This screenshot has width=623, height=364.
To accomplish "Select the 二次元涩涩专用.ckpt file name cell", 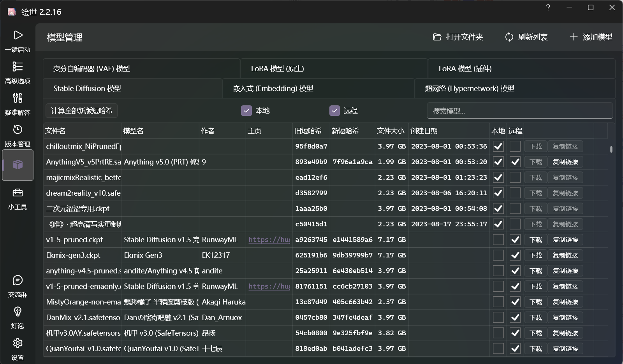I will (x=83, y=208).
